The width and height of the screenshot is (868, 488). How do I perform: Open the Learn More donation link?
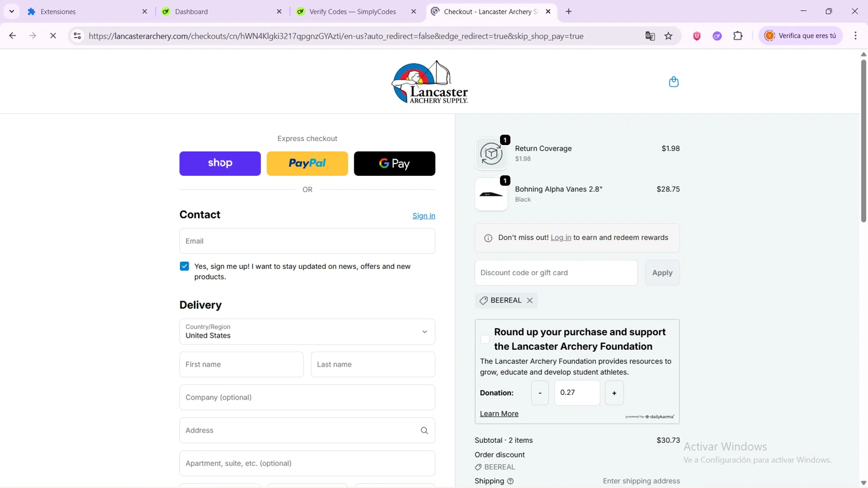[x=499, y=414]
